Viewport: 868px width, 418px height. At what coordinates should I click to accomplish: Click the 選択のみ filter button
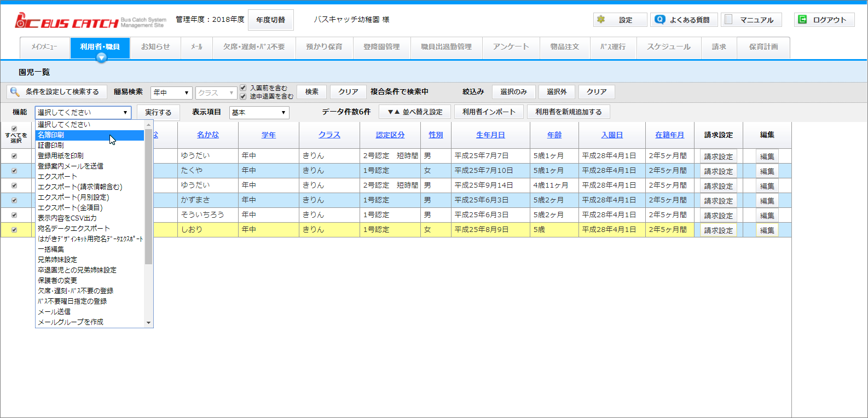coord(513,92)
